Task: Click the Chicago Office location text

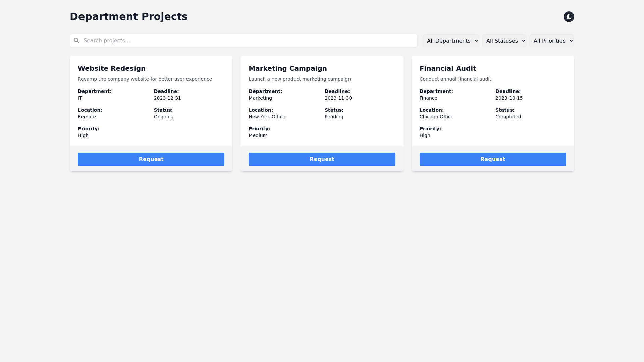Action: (436, 117)
